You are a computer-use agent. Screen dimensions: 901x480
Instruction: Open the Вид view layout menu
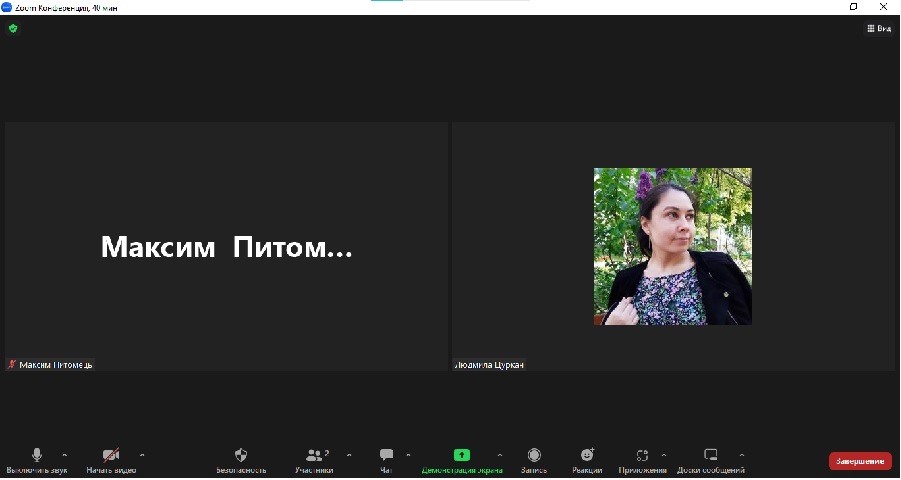click(x=879, y=28)
